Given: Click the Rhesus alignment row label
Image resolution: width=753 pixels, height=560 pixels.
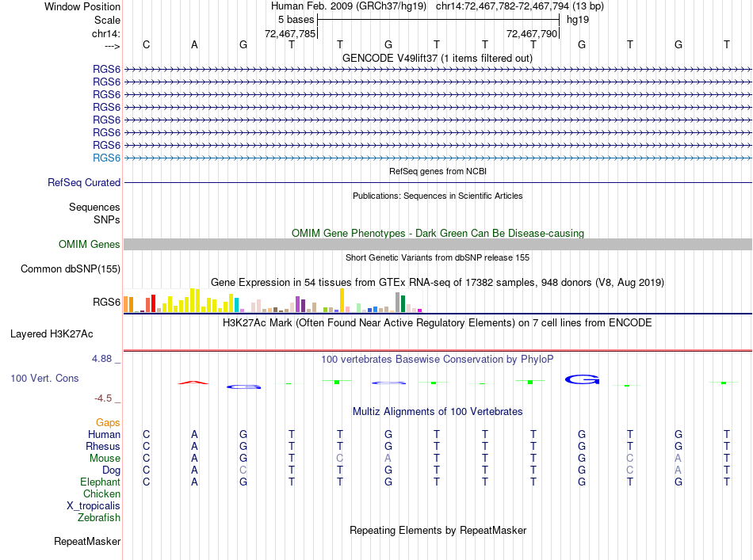Looking at the screenshot, I should pos(103,446).
